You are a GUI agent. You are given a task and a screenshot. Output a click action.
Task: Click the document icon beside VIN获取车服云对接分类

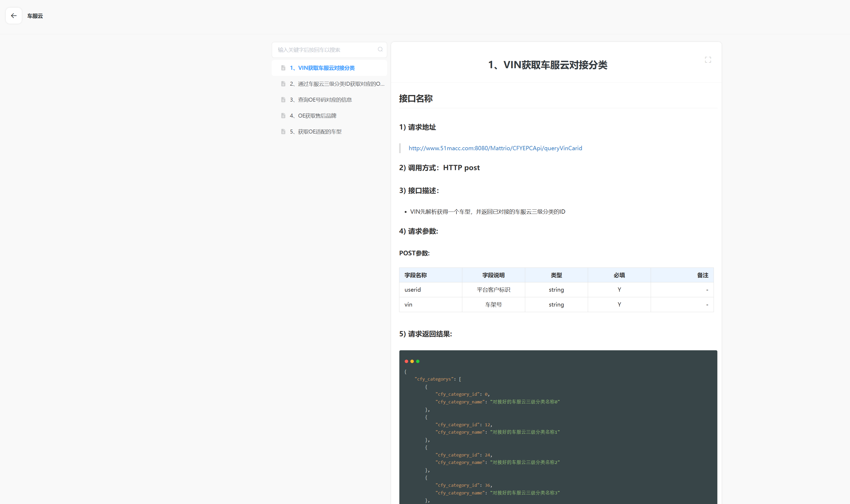[x=283, y=68]
